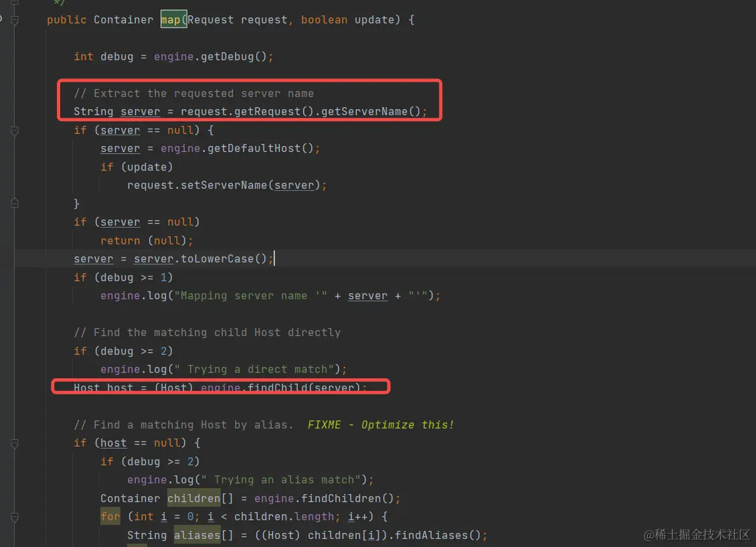The height and width of the screenshot is (547, 756).
Task: Click 'engine.getDefaultHost()' call
Action: [238, 149]
